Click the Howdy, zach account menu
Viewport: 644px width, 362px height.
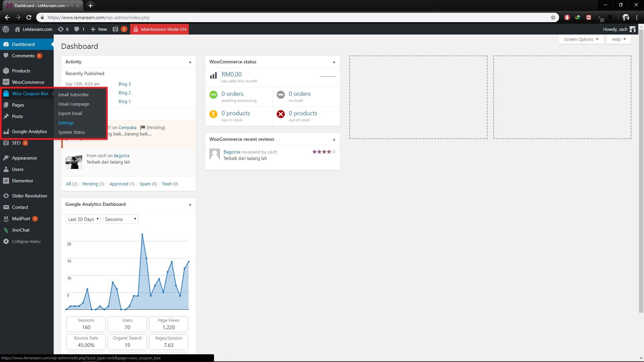click(619, 29)
